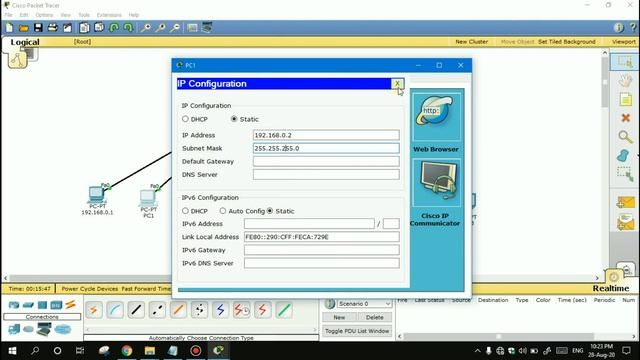Click Set Tiled Background button
The image size is (640, 360).
pos(567,42)
